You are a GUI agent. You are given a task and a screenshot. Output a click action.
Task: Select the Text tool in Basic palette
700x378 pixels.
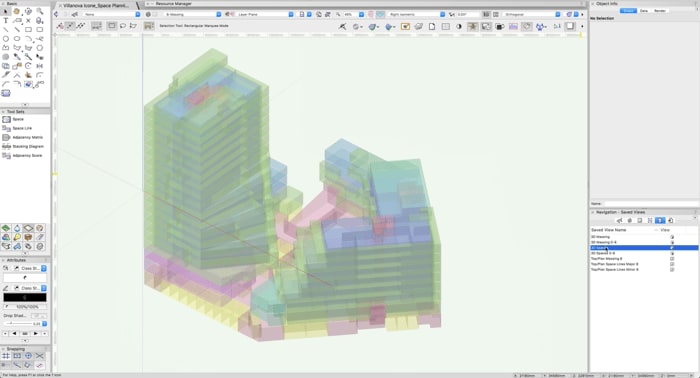point(6,21)
